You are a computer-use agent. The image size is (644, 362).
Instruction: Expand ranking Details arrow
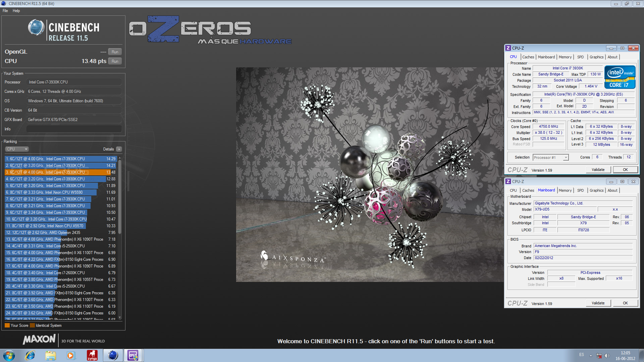[x=119, y=149]
